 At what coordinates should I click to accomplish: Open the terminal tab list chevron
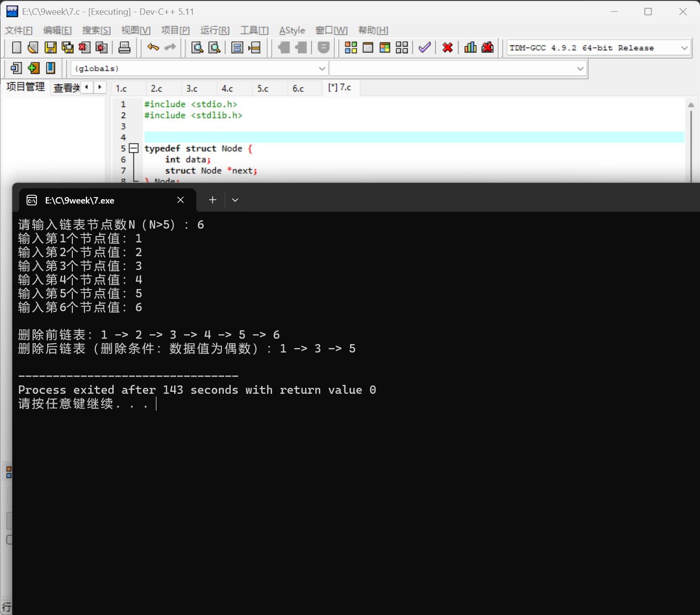[235, 200]
